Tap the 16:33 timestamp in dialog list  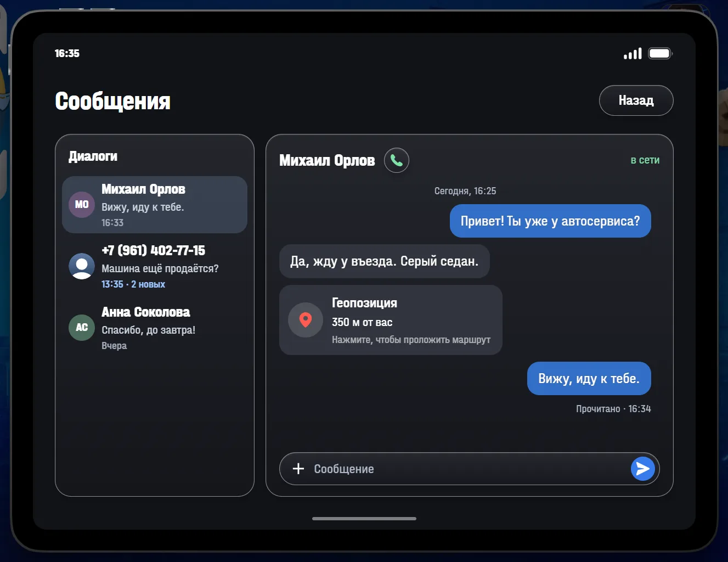point(112,223)
